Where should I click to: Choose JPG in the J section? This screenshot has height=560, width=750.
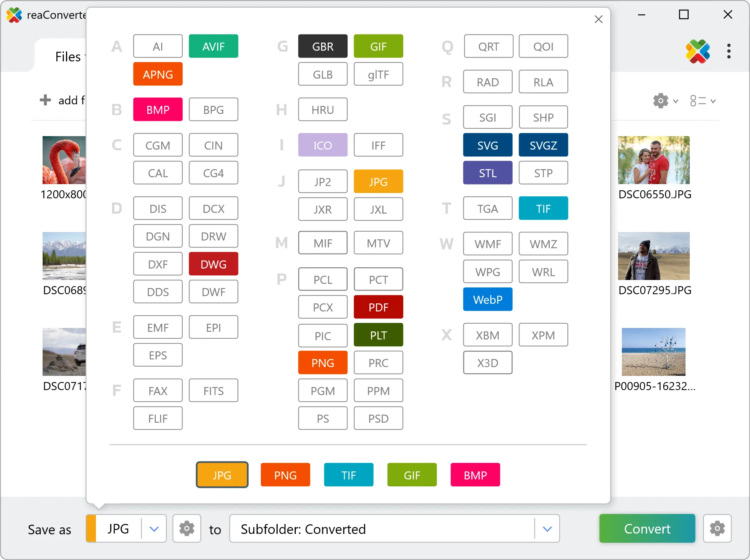[378, 181]
